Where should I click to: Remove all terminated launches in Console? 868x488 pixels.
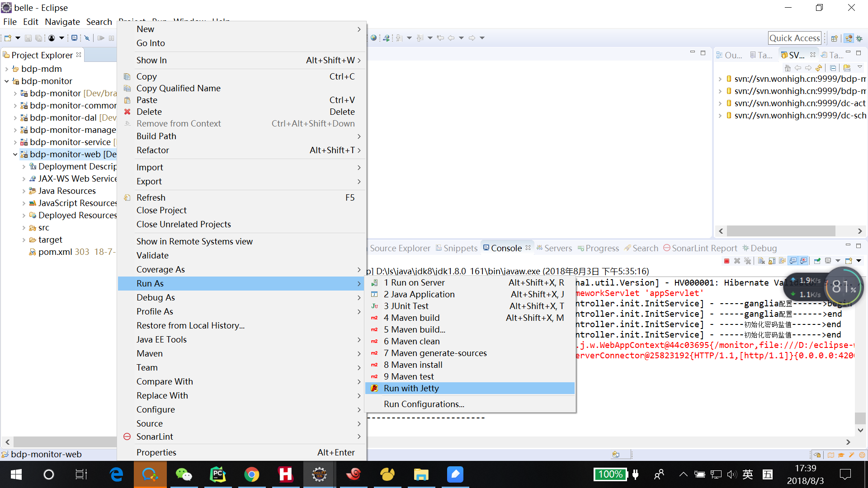point(748,261)
